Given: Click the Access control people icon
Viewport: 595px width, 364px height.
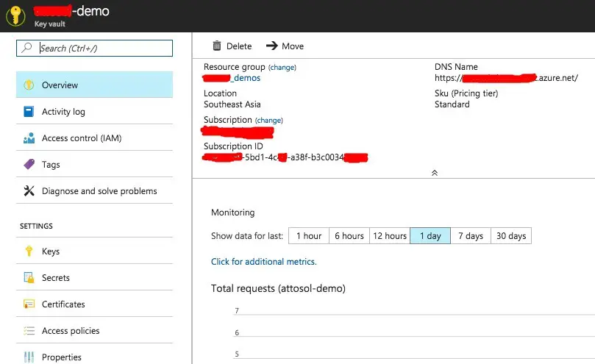Looking at the screenshot, I should point(29,138).
